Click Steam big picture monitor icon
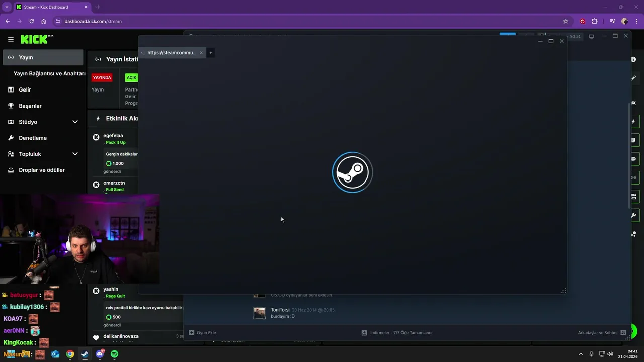This screenshot has width=644, height=362. (592, 36)
